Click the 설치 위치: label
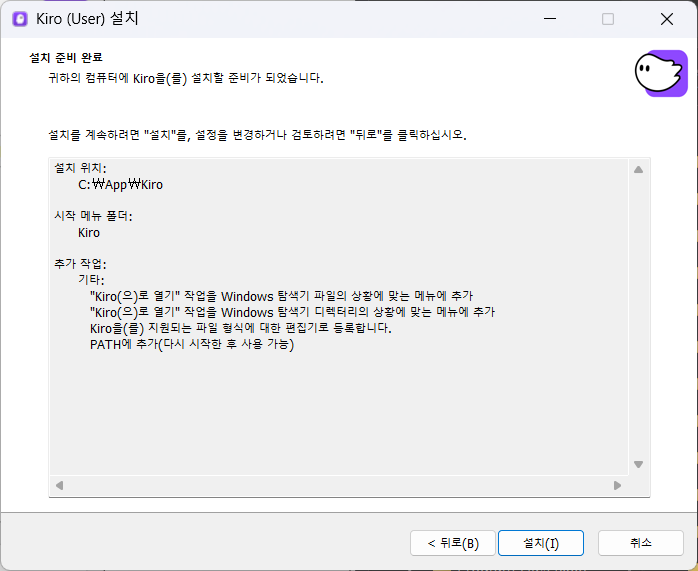698x571 pixels. click(81, 168)
